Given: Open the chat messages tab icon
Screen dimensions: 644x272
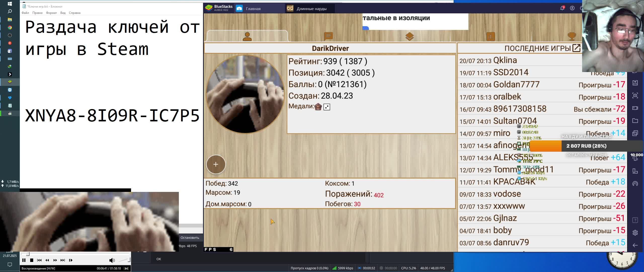Looking at the screenshot, I should coord(328,37).
